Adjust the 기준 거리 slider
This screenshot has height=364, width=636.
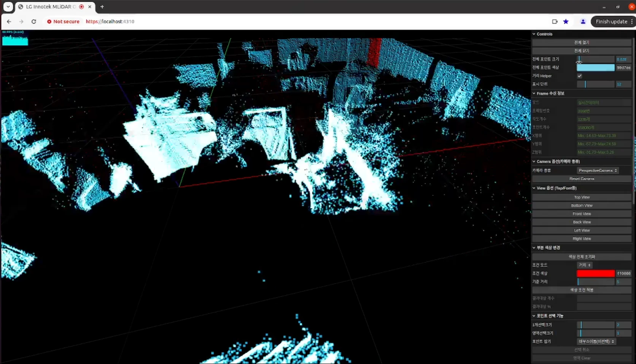(x=596, y=282)
